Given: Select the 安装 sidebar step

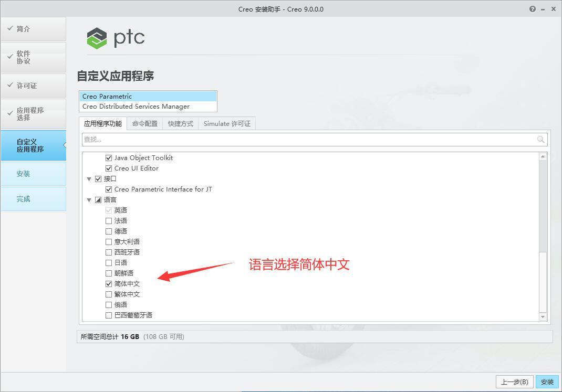Looking at the screenshot, I should pyautogui.click(x=33, y=174).
